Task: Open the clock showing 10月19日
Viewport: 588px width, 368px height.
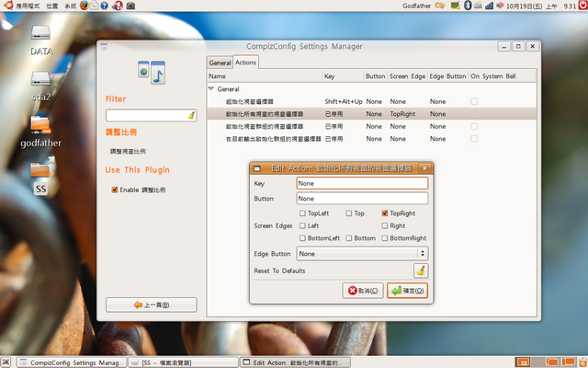Action: [x=541, y=6]
